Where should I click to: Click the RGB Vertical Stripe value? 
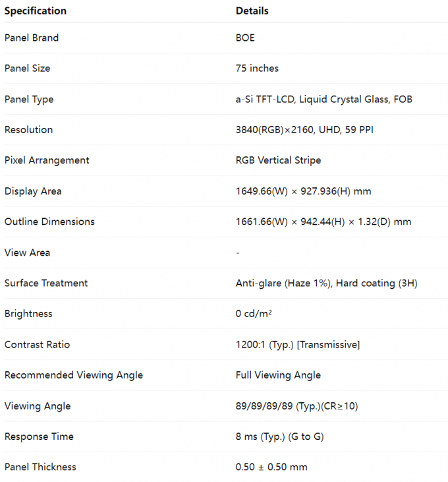tap(278, 160)
